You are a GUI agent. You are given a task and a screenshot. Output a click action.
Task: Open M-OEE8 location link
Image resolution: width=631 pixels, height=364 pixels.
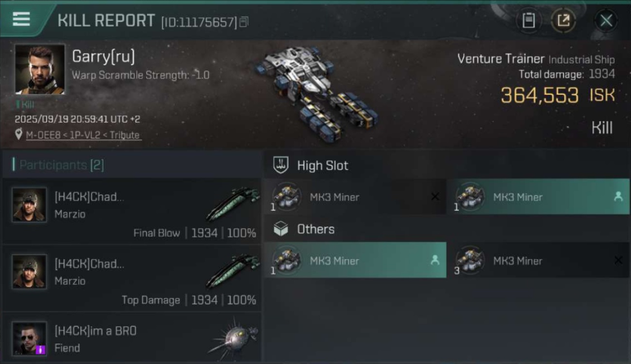pyautogui.click(x=83, y=135)
